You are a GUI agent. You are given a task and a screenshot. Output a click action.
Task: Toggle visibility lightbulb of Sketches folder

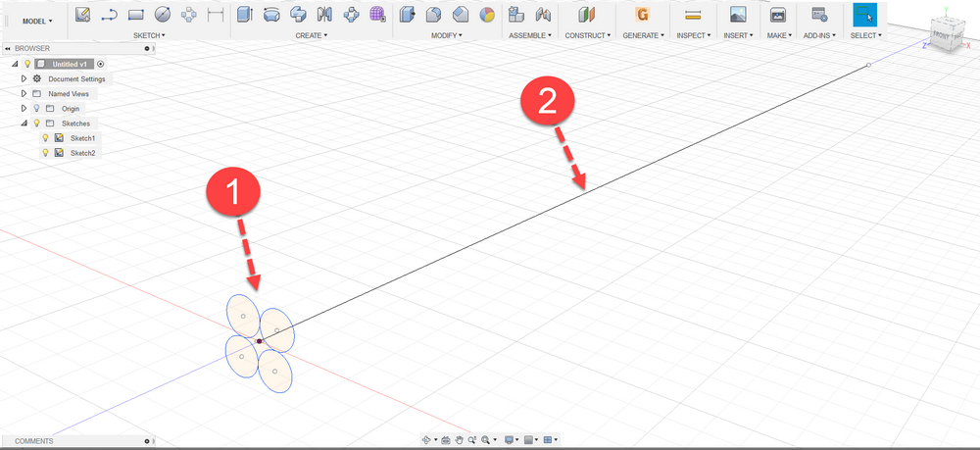(36, 124)
